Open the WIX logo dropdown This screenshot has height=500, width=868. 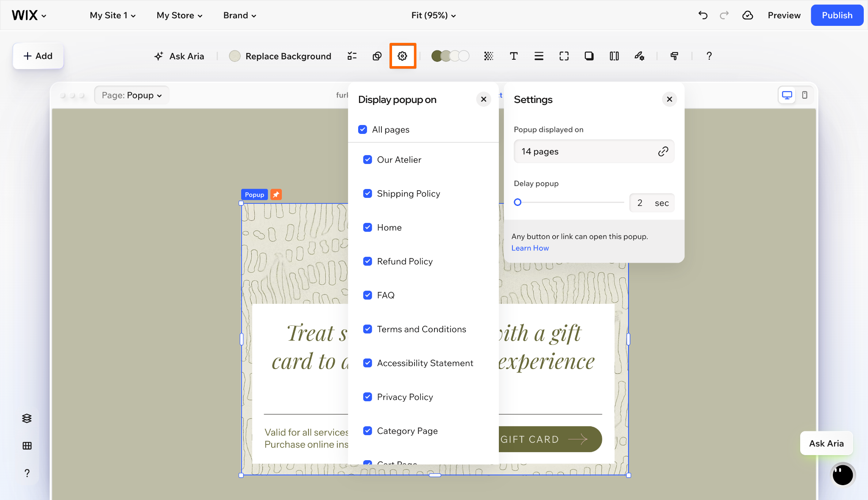click(29, 15)
